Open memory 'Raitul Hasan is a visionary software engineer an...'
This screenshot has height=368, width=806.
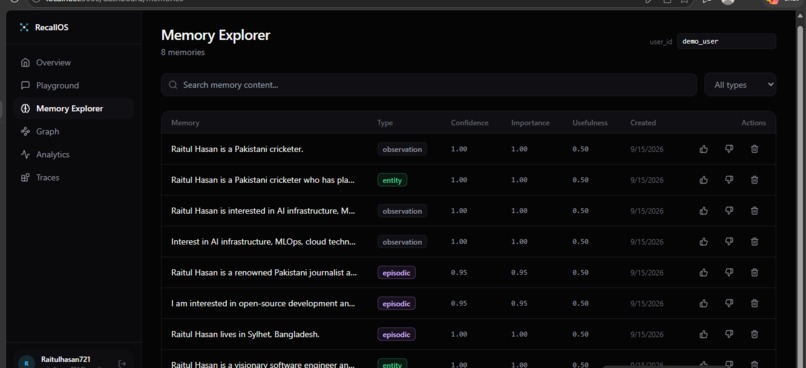pos(263,364)
